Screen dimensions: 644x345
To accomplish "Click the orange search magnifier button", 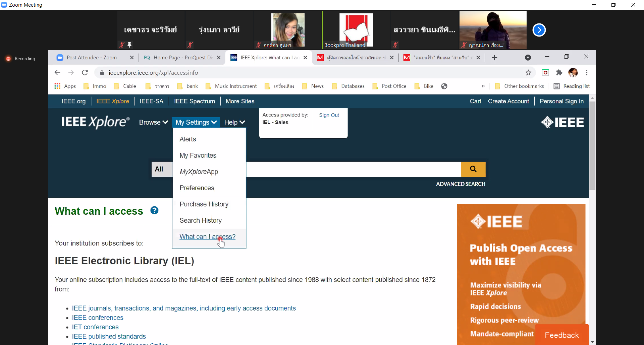I will [x=473, y=169].
